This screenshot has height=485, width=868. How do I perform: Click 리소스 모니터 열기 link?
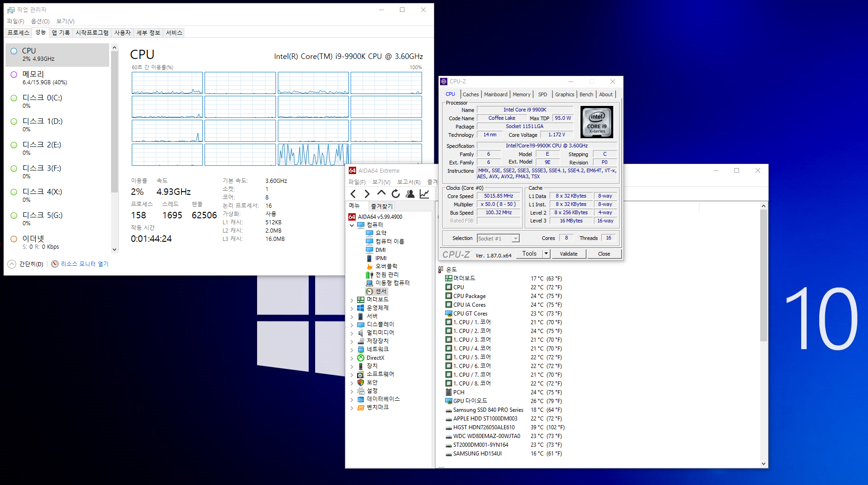point(85,264)
